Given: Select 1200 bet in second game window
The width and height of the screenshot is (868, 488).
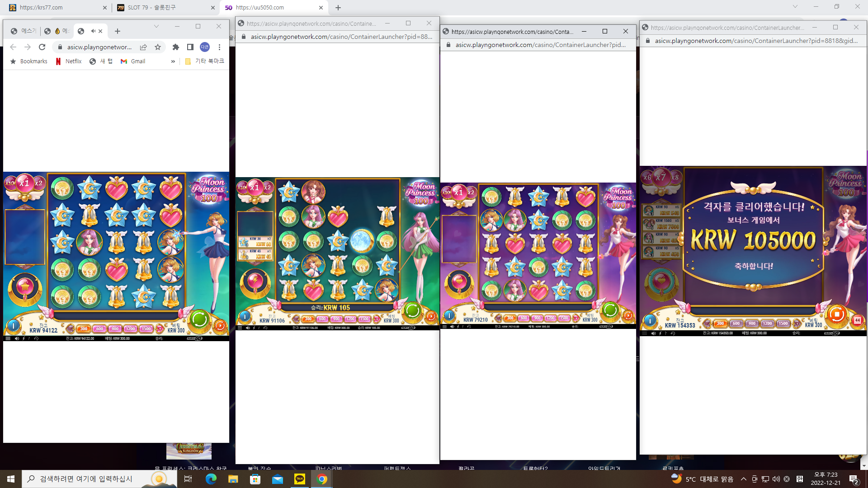Looking at the screenshot, I should (350, 319).
